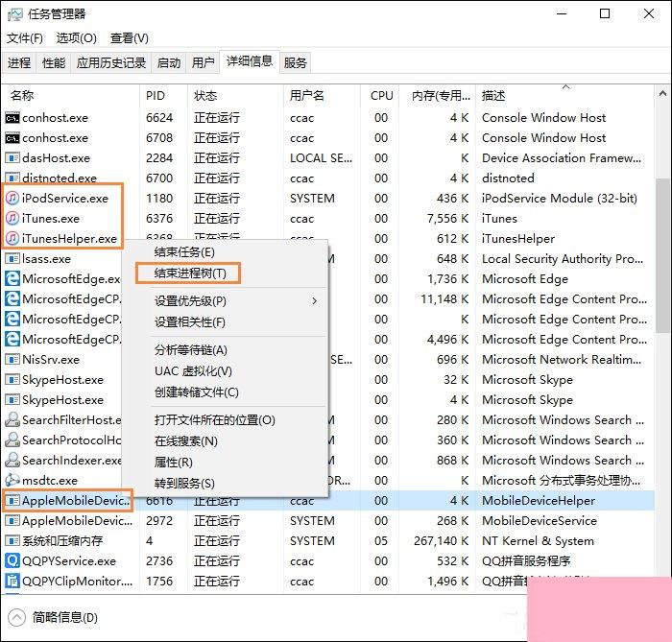Screen dimensions: 672x642
Task: Click the SearchFilterHost.exe icon
Action: [12, 419]
